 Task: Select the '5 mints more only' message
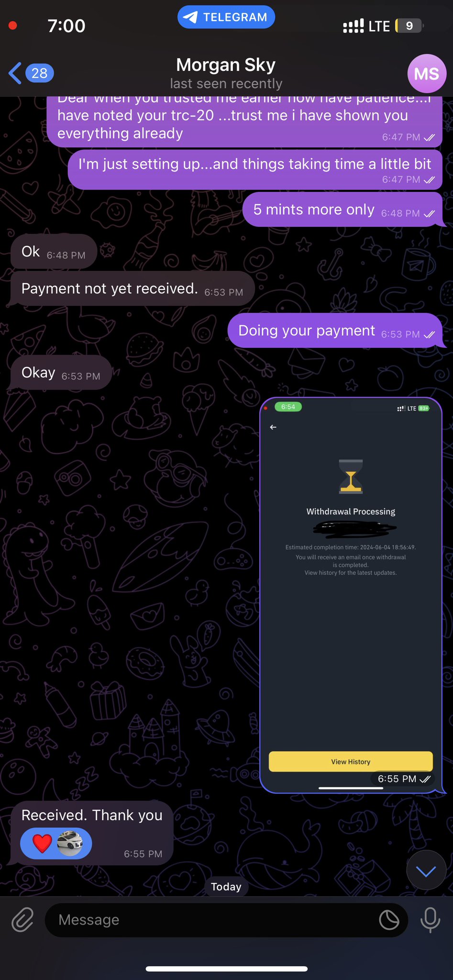[x=342, y=210]
